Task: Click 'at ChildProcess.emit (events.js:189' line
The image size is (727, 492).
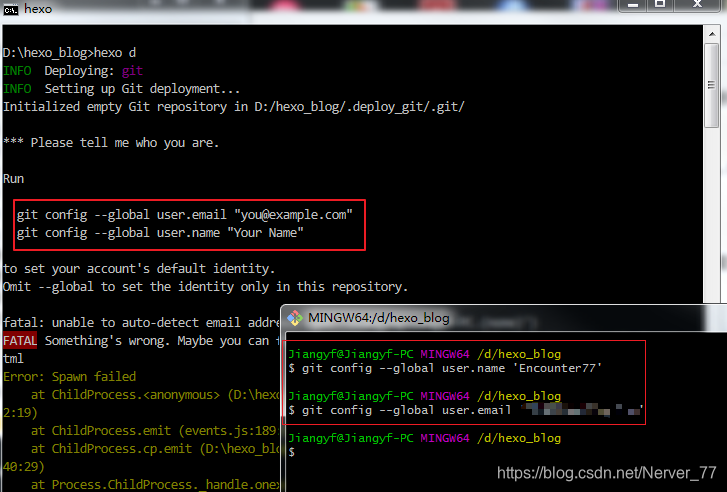Action: (x=154, y=431)
